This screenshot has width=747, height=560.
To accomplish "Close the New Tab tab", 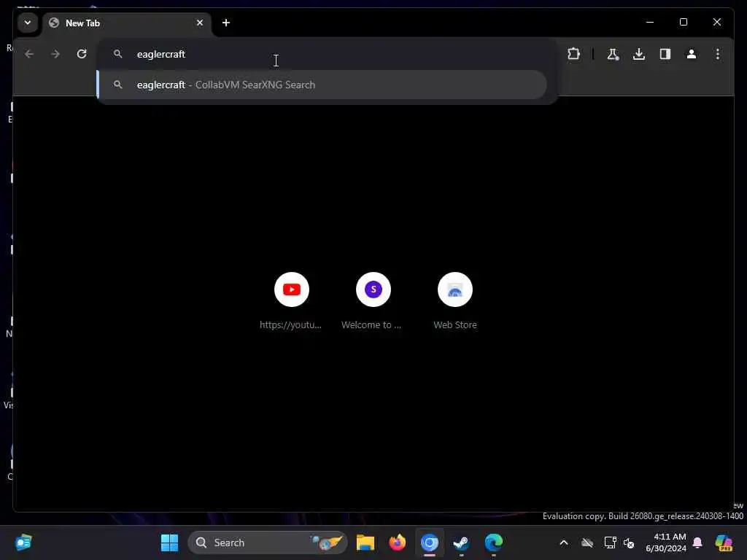I will click(200, 23).
